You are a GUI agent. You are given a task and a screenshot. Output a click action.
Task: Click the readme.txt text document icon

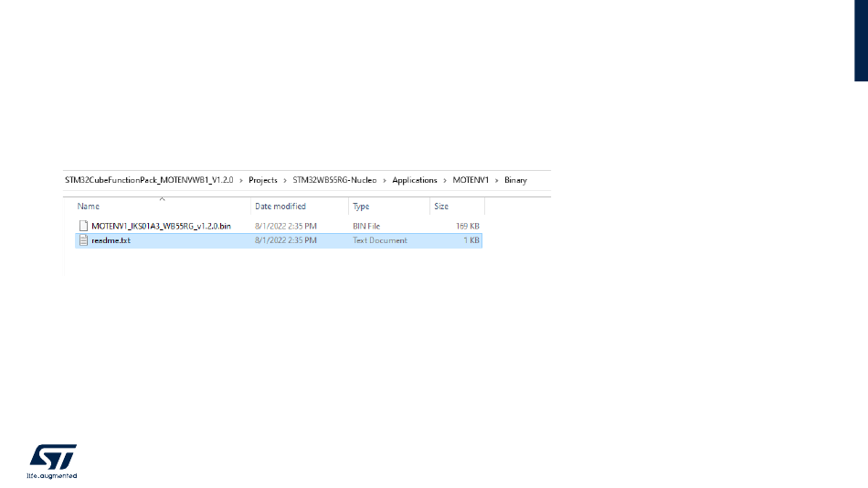[83, 240]
